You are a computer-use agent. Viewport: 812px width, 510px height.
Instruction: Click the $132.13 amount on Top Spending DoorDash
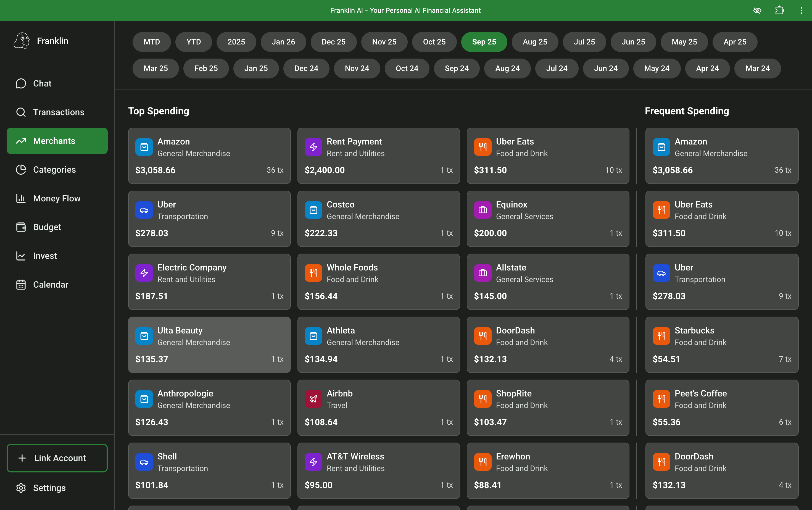(x=490, y=359)
